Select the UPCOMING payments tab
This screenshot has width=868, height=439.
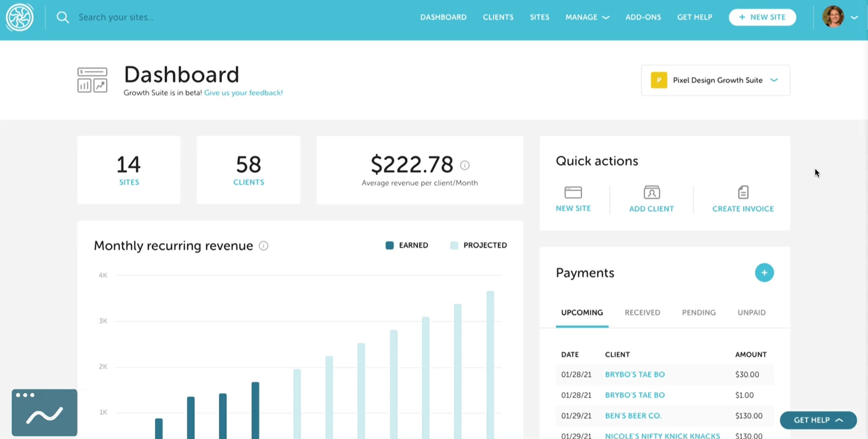point(582,312)
